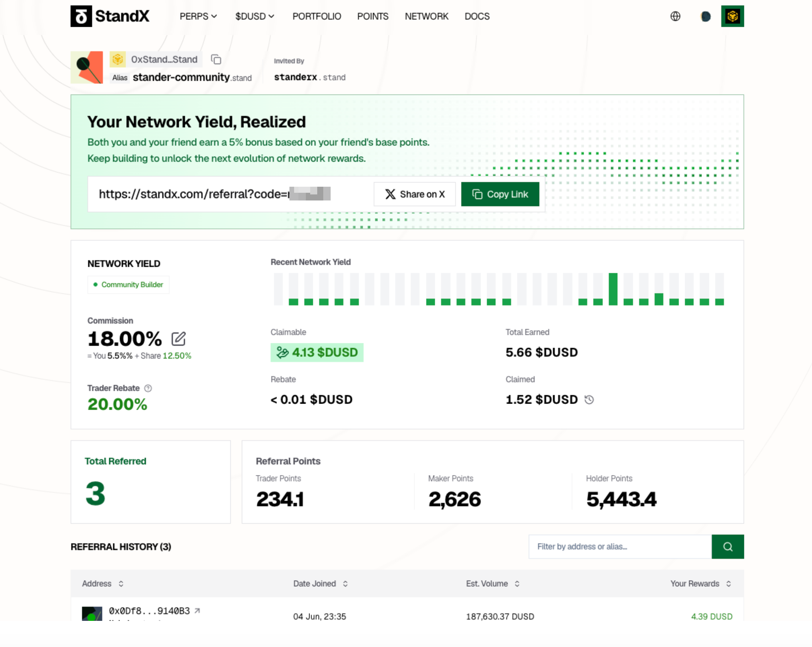Open external link for 0x0Df8...9140B3
The image size is (812, 647).
tap(197, 610)
